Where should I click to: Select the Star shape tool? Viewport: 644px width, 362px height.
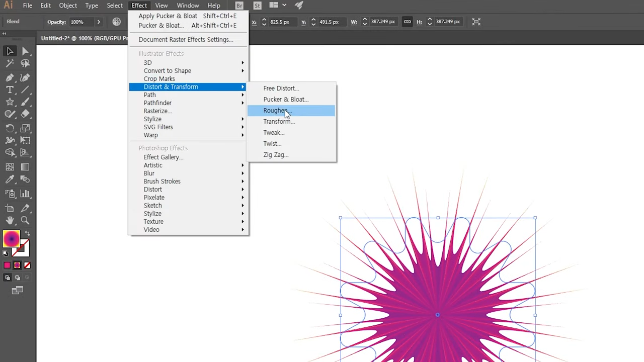click(10, 102)
